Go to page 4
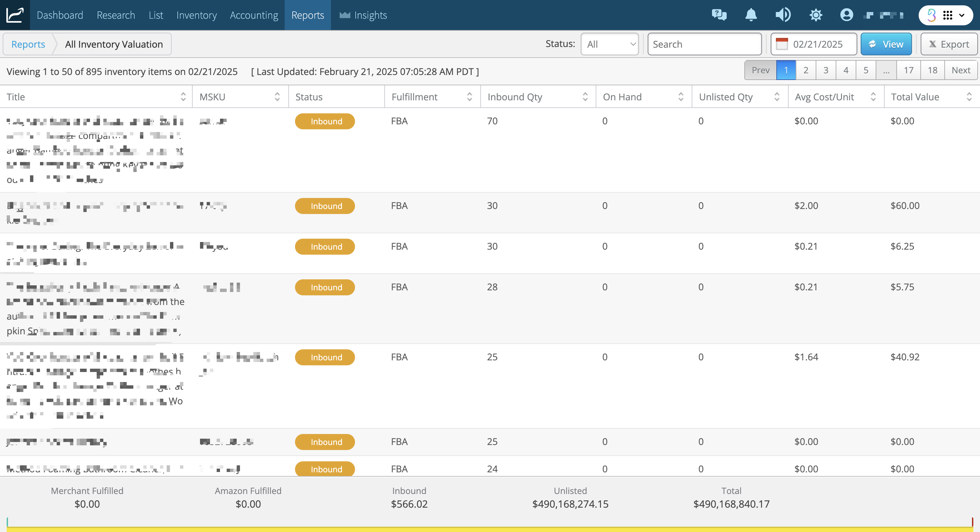Image resolution: width=980 pixels, height=532 pixels. click(x=846, y=70)
